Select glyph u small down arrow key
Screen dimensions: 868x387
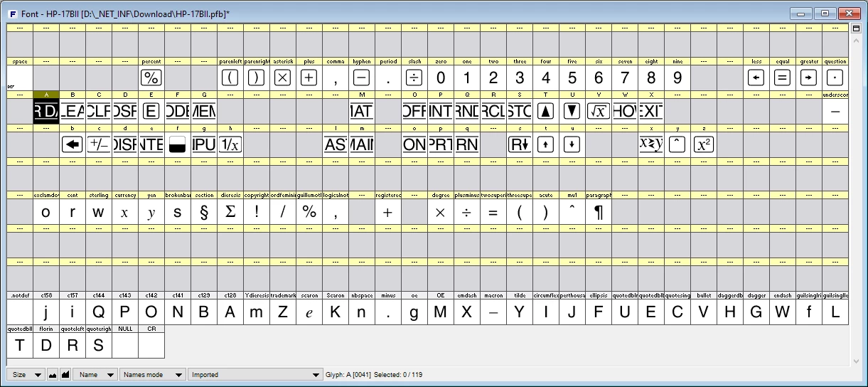(x=572, y=144)
